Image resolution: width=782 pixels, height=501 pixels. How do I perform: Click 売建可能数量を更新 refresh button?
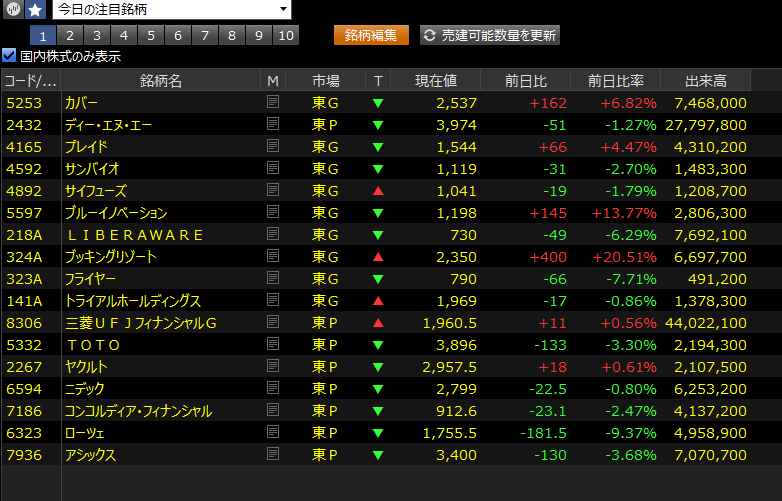(490, 35)
